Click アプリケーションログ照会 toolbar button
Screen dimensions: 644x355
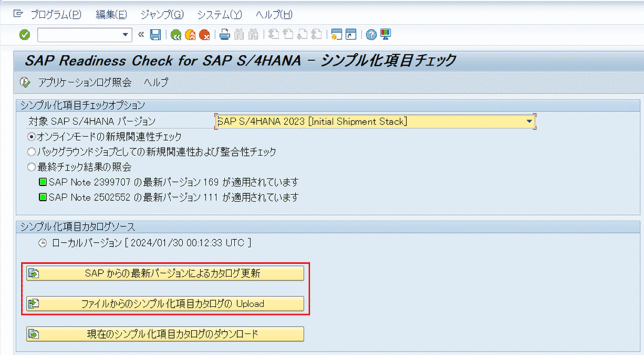tap(85, 82)
